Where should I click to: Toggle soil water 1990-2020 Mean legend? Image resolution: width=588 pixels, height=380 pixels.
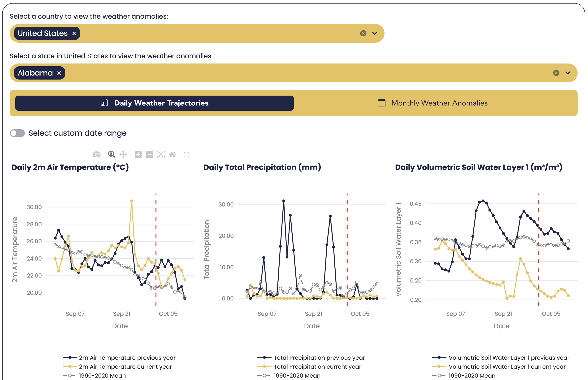point(471,376)
